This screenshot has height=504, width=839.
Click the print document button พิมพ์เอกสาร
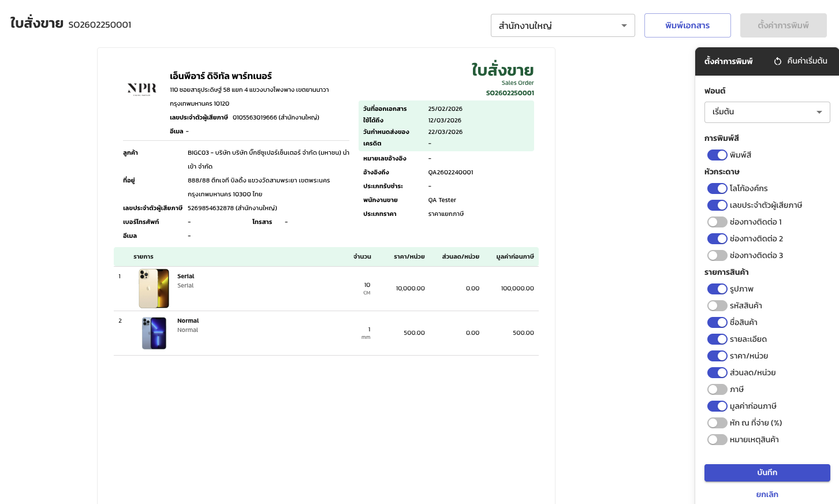pyautogui.click(x=687, y=25)
